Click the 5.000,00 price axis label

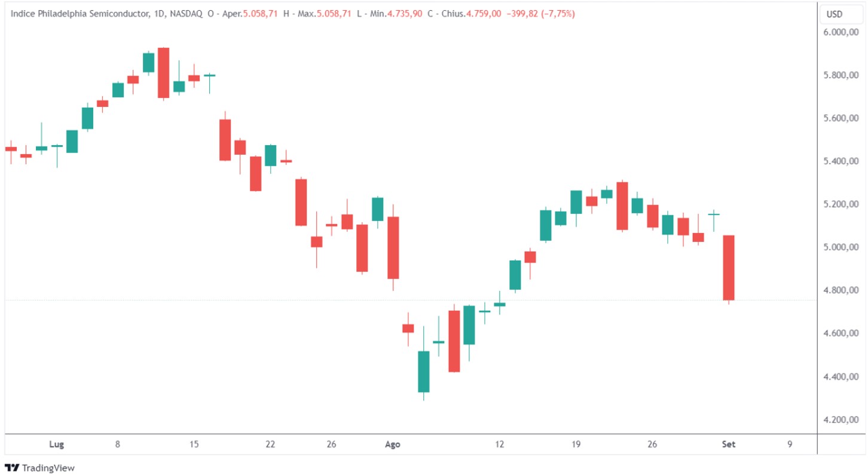tap(840, 247)
